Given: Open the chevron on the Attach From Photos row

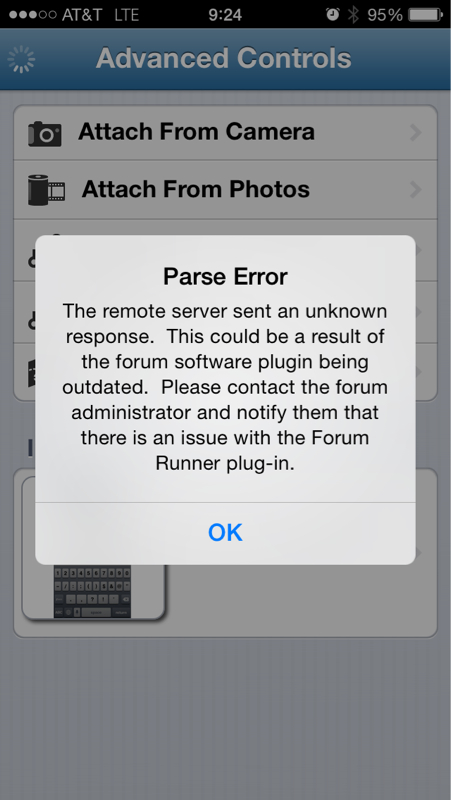Looking at the screenshot, I should tap(416, 190).
